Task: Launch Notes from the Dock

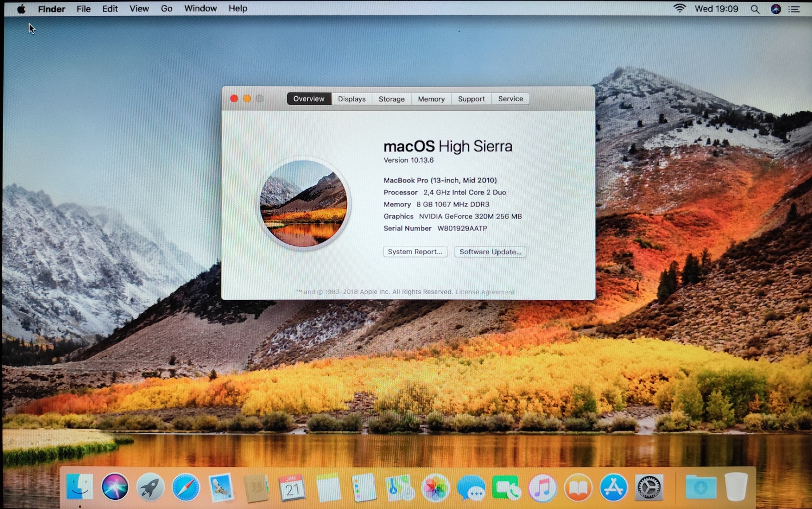Action: click(328, 487)
